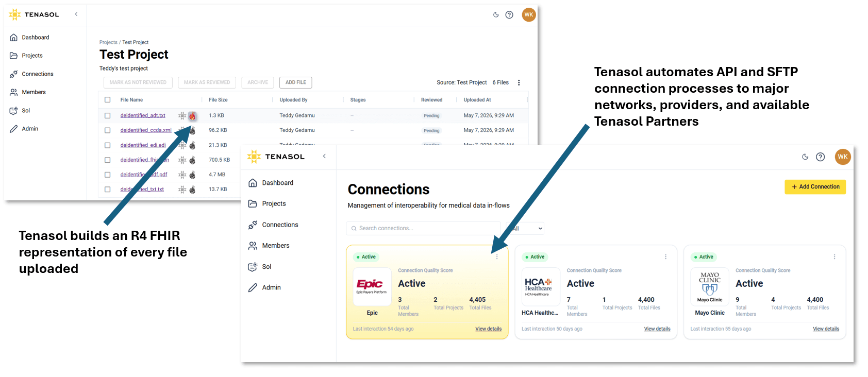Check the deidentified_ccda.xml row checkbox
868x377 pixels.
click(108, 130)
